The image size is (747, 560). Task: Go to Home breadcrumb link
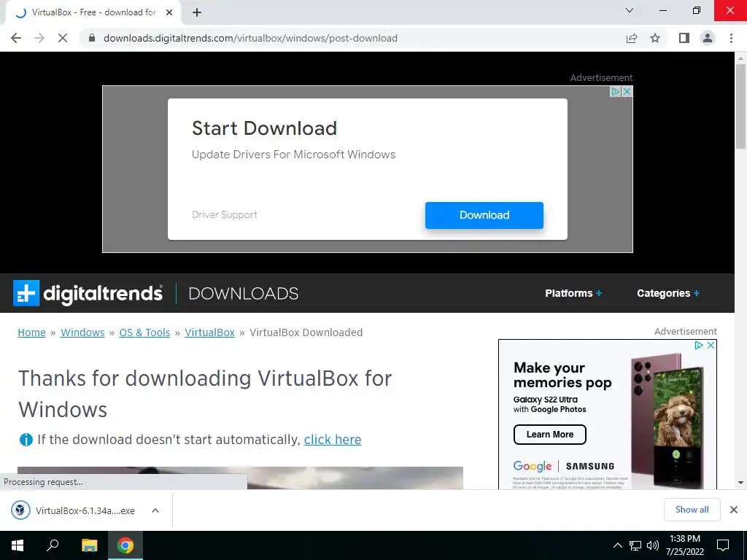click(x=31, y=332)
